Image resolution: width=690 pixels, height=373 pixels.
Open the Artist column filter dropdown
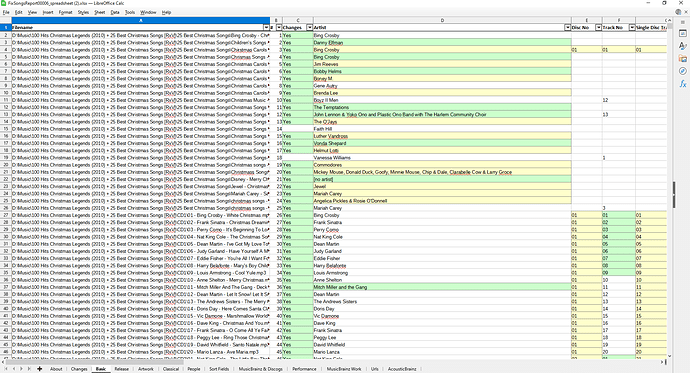567,27
